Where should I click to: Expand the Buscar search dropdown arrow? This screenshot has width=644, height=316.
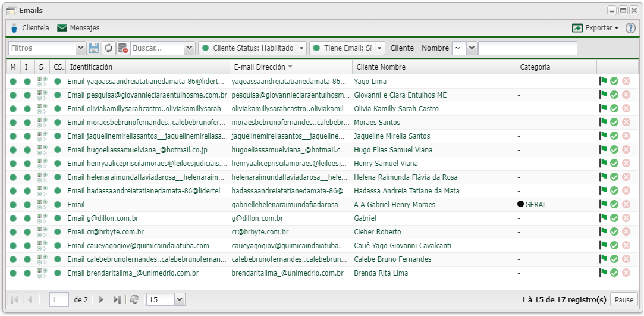click(x=189, y=48)
